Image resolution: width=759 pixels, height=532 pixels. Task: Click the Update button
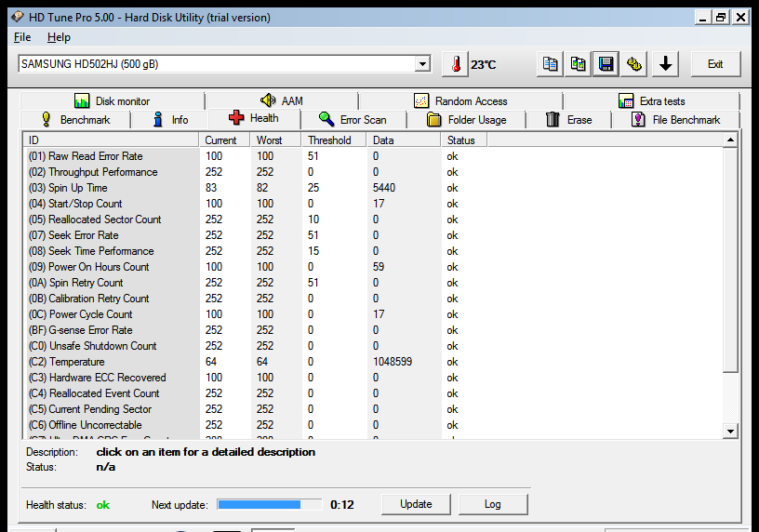coord(416,504)
